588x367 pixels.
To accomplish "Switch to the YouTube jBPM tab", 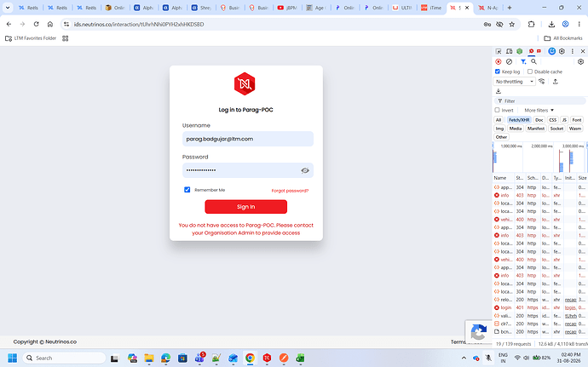I will pos(288,8).
